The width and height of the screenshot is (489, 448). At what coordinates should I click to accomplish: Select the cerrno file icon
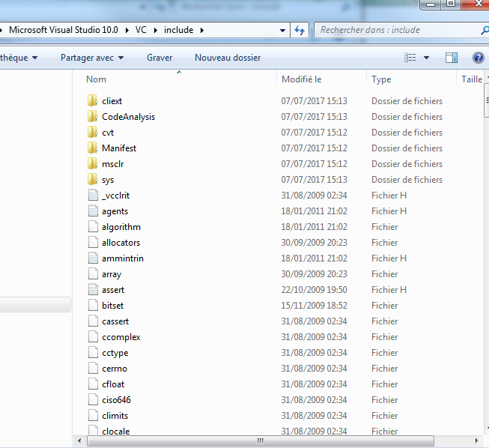click(x=93, y=368)
